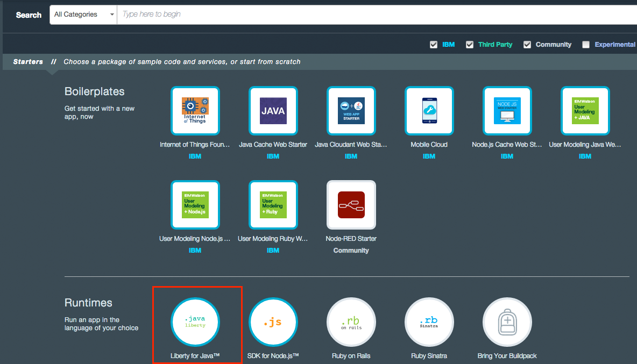Select the Java Cache Web Starter icon
637x364 pixels.
point(273,111)
